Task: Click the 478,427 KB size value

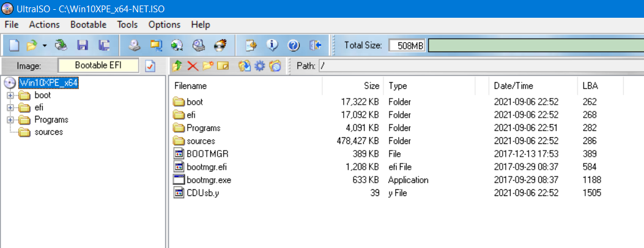Action: [x=357, y=141]
